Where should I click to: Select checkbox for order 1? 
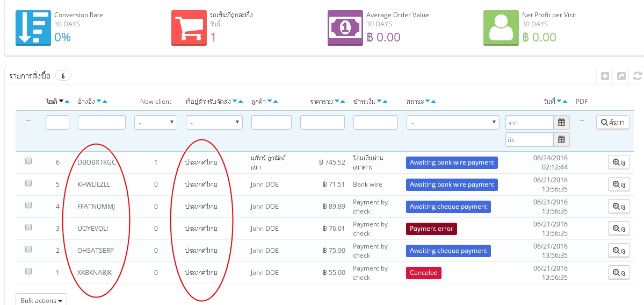click(28, 271)
